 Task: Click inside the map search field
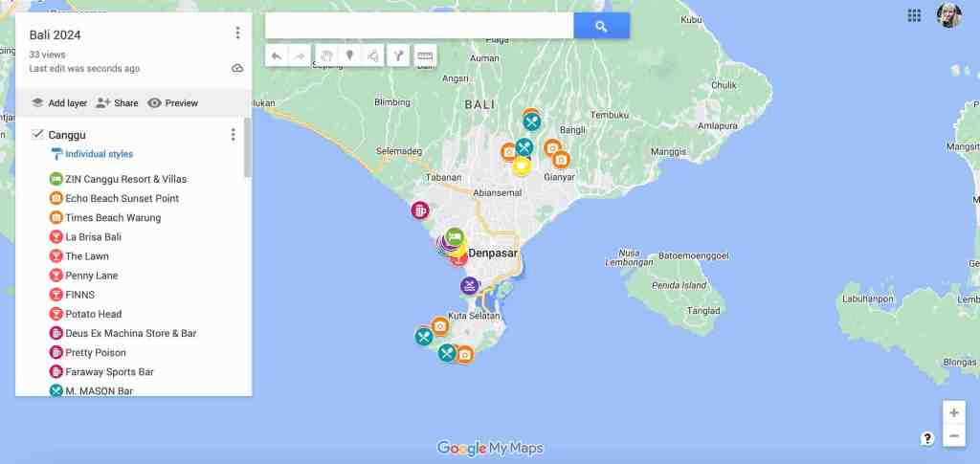[419, 26]
